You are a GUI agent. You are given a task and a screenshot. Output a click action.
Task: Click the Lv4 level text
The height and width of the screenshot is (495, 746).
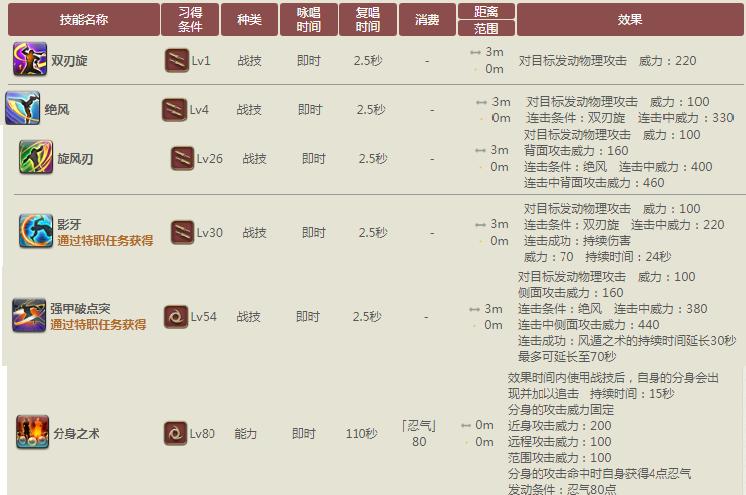pyautogui.click(x=199, y=110)
